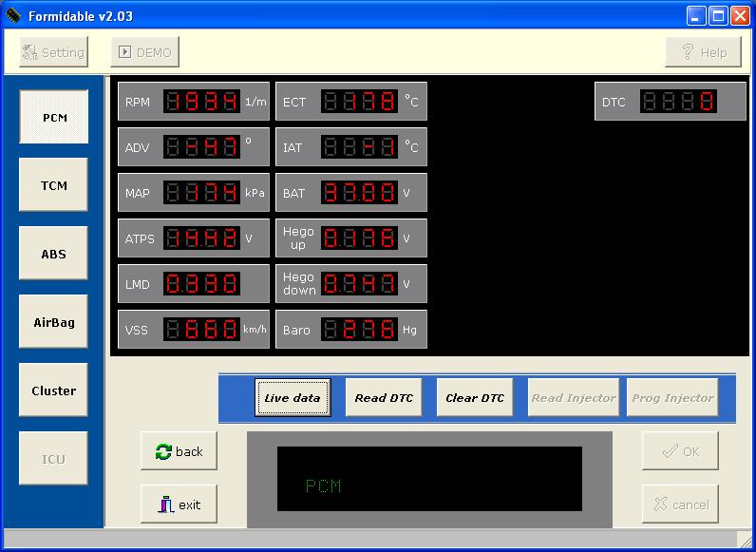Click the VSS speed readout

point(201,330)
